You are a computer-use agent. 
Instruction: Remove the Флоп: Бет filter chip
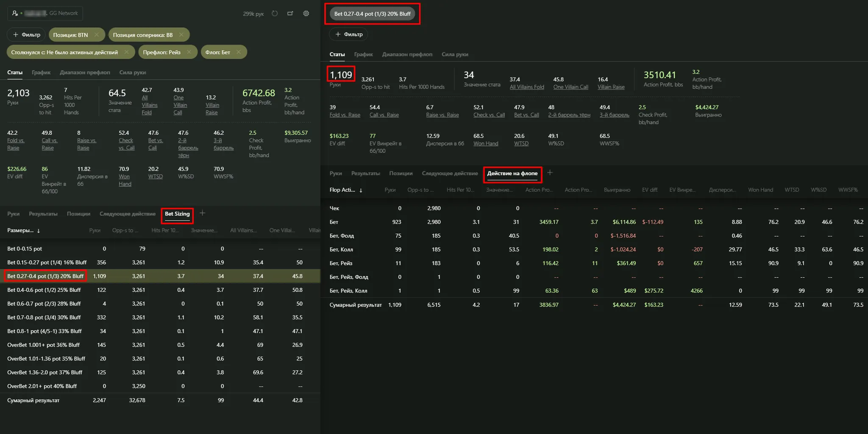coord(239,52)
